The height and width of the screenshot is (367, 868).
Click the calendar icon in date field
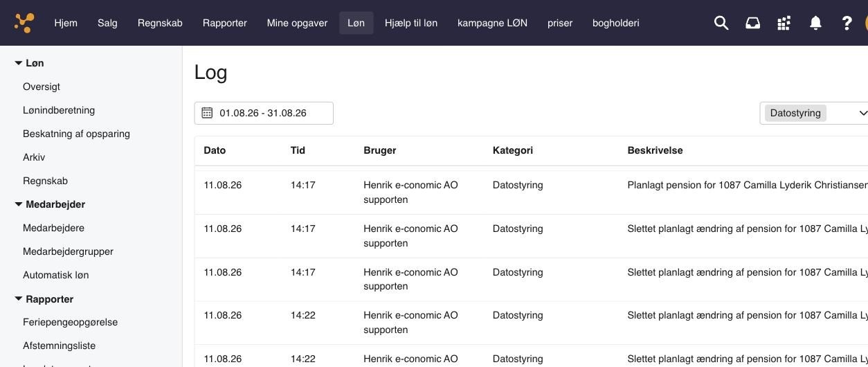click(207, 113)
